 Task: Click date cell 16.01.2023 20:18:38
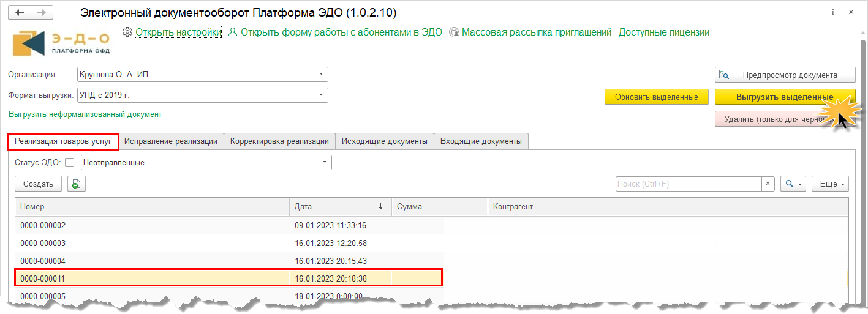(331, 278)
